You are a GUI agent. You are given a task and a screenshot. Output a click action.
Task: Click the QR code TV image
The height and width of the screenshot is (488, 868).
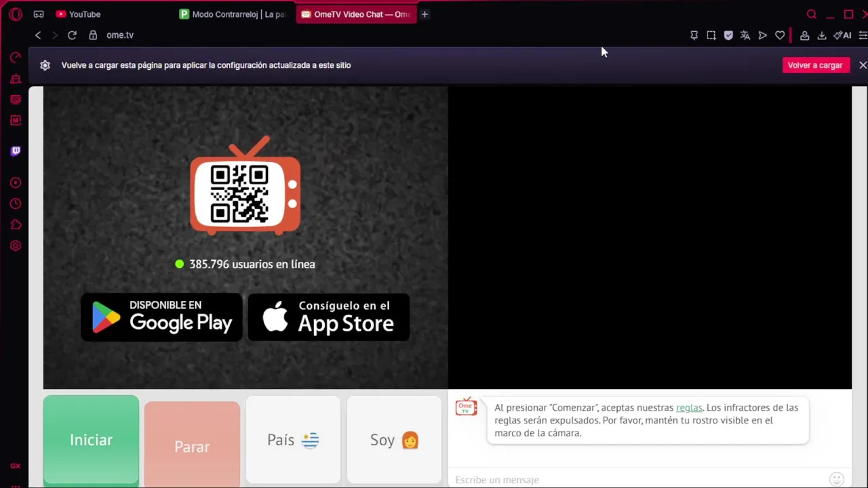pyautogui.click(x=245, y=186)
